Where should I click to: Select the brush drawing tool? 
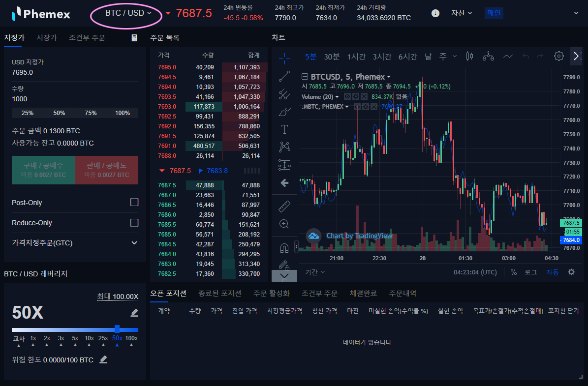(284, 112)
